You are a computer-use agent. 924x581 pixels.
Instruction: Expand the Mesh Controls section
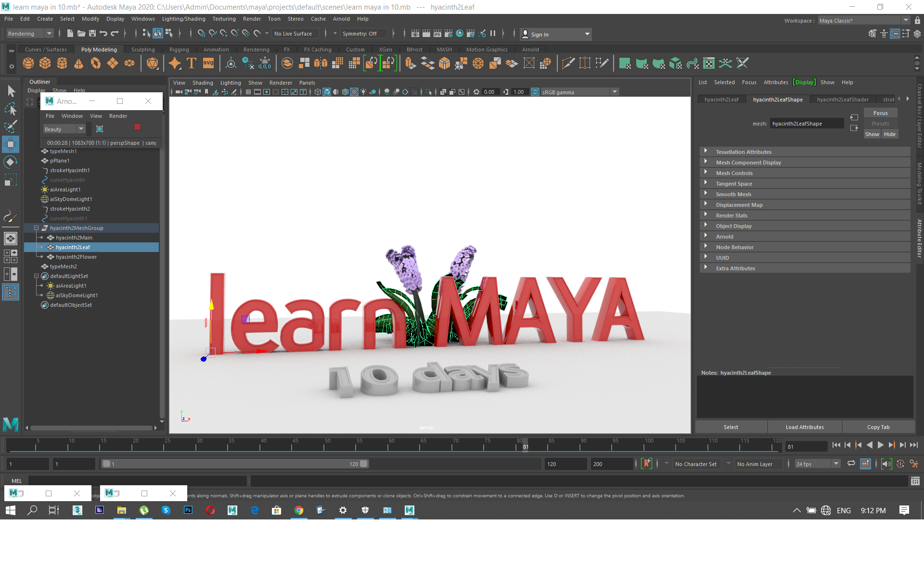pos(805,173)
